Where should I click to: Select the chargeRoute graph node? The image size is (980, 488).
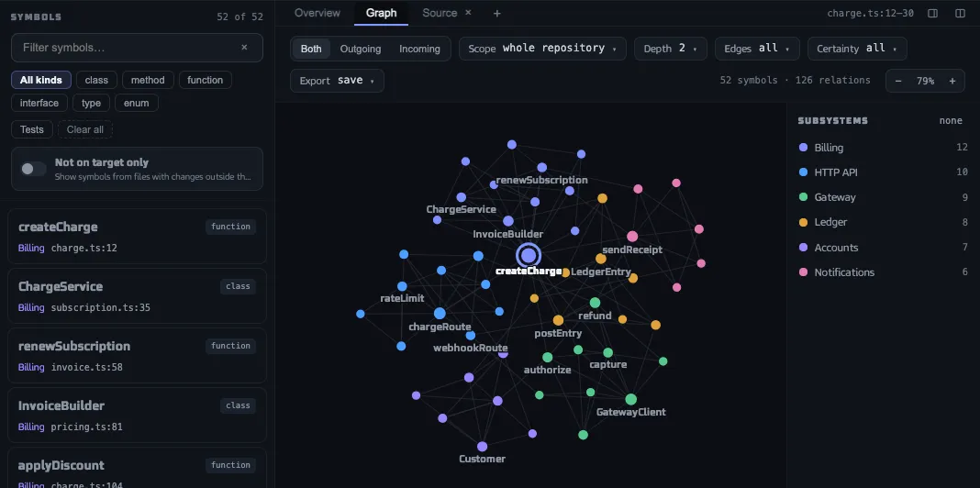[440, 313]
